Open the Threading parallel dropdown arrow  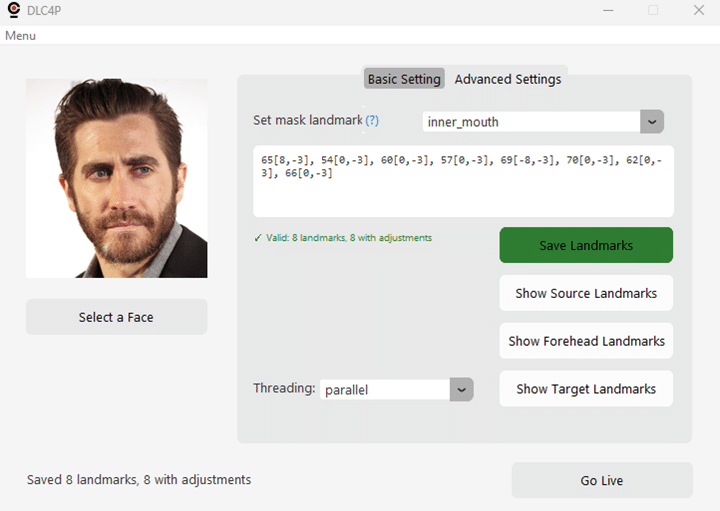pyautogui.click(x=461, y=390)
